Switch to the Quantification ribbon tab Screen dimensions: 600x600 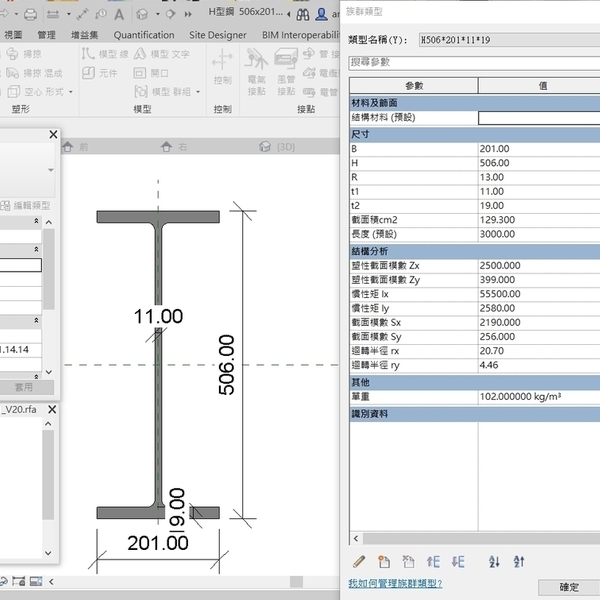point(144,35)
